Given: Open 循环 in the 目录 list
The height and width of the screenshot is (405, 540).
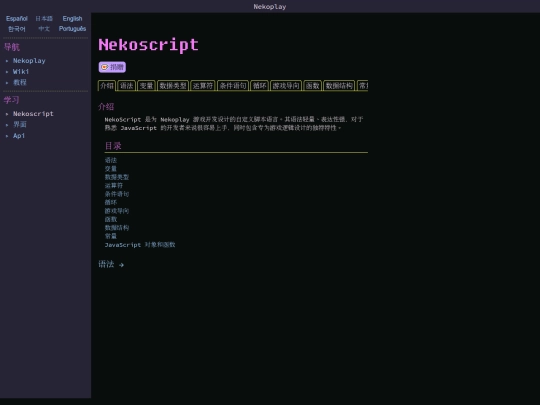Looking at the screenshot, I should click(x=111, y=202).
